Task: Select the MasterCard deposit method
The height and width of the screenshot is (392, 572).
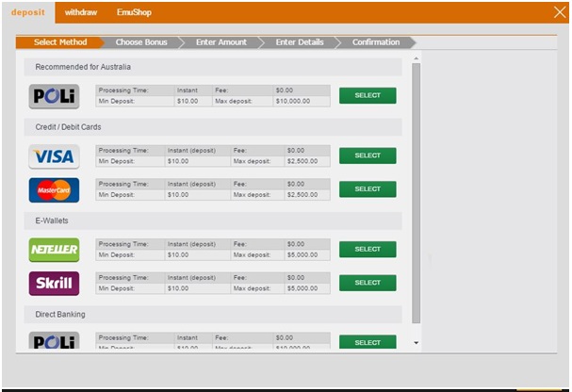Action: click(368, 189)
